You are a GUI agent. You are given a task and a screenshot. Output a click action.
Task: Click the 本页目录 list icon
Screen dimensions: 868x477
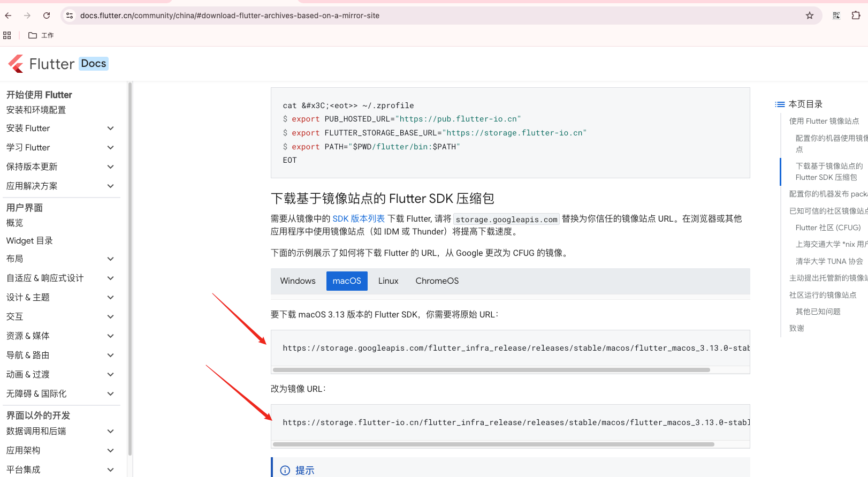tap(780, 104)
